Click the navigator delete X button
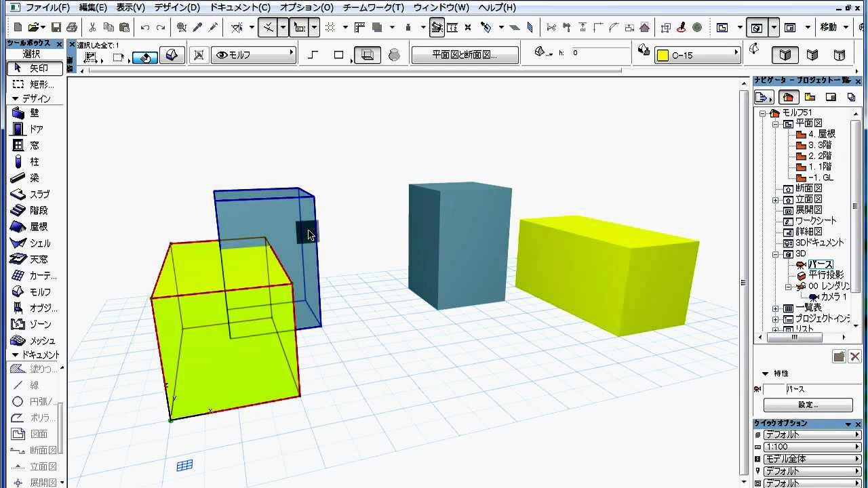Viewport: 868px width, 488px height. point(854,357)
